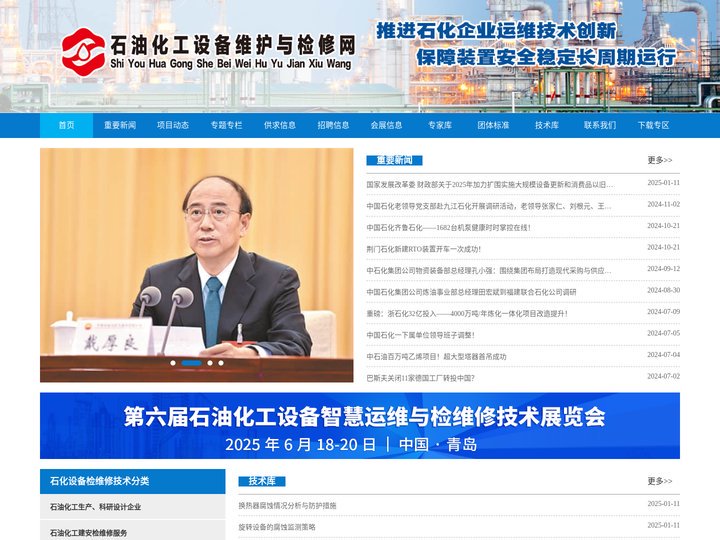Navigate to 会展信息 page
Image resolution: width=720 pixels, height=540 pixels.
tap(387, 125)
